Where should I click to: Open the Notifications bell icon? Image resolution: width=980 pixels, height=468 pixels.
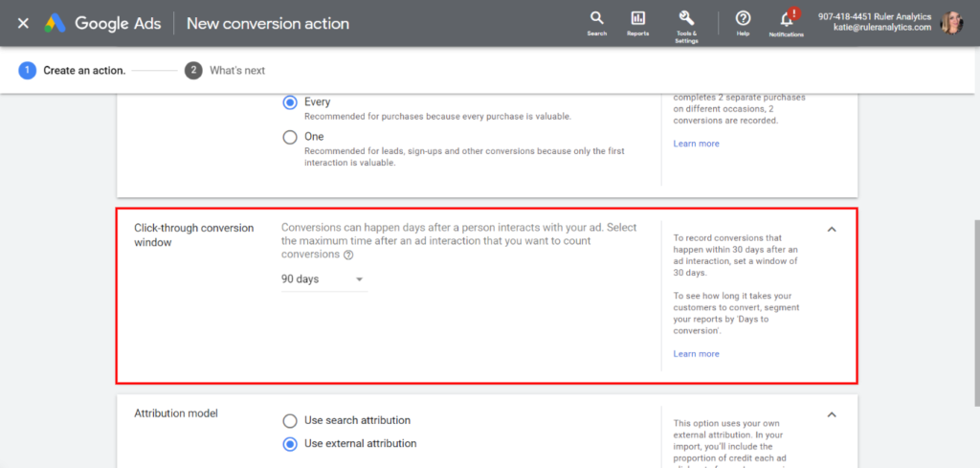[x=787, y=18]
